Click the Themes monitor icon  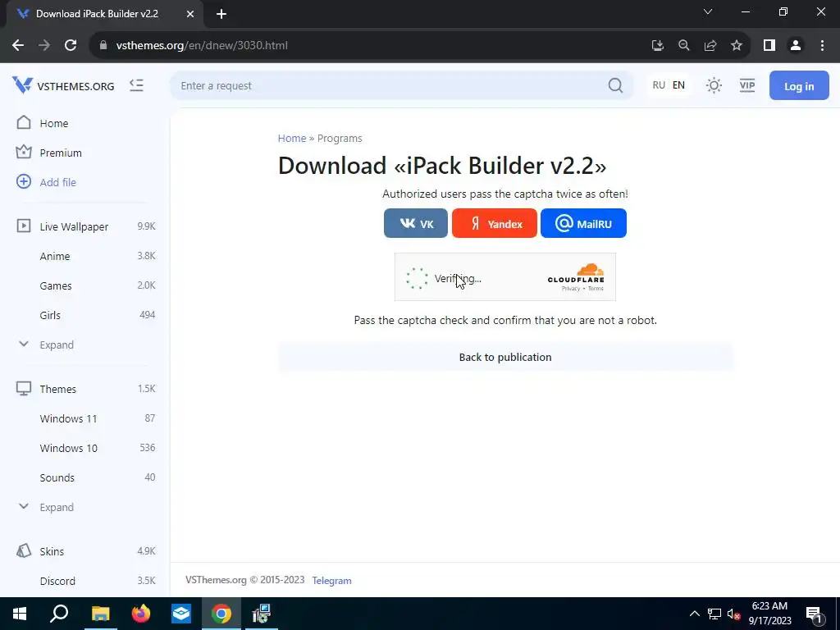pyautogui.click(x=24, y=388)
